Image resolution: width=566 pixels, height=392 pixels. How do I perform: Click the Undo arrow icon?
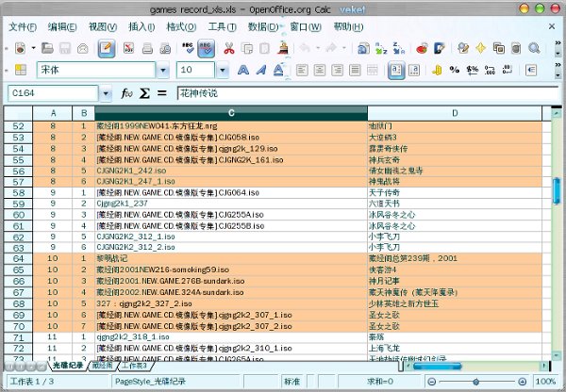[305, 48]
